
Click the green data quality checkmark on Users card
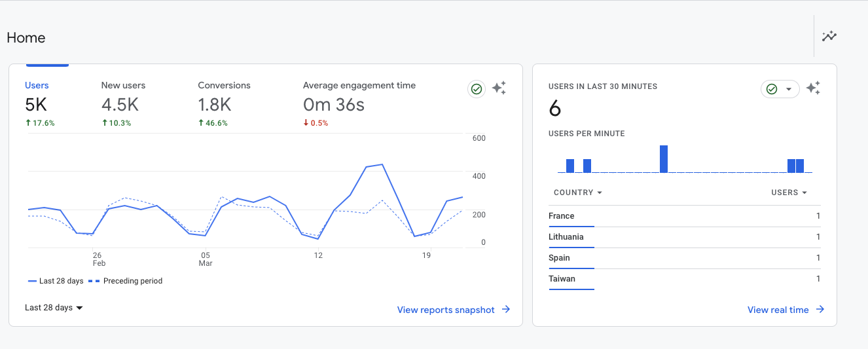477,89
